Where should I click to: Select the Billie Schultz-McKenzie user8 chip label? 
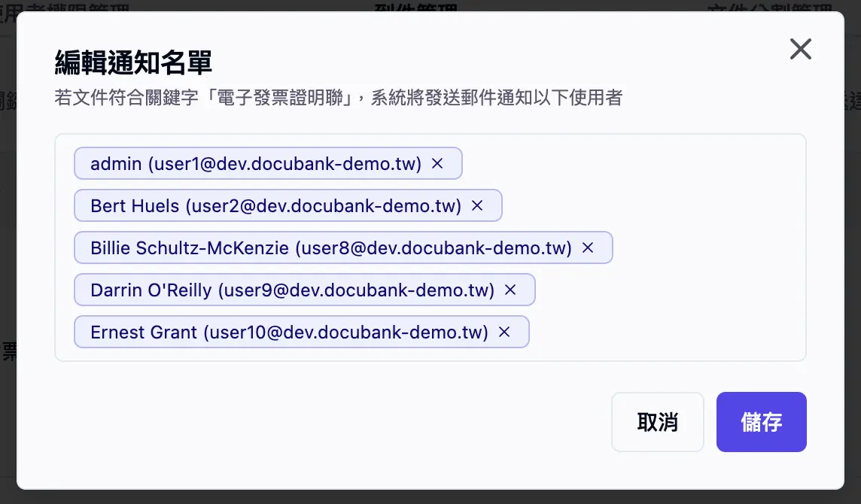331,247
